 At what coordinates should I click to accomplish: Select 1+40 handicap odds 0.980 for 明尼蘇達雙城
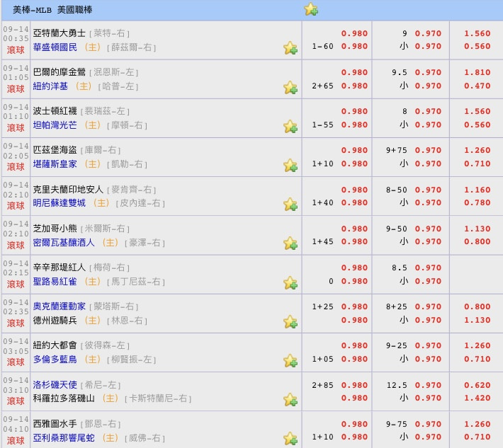(354, 202)
